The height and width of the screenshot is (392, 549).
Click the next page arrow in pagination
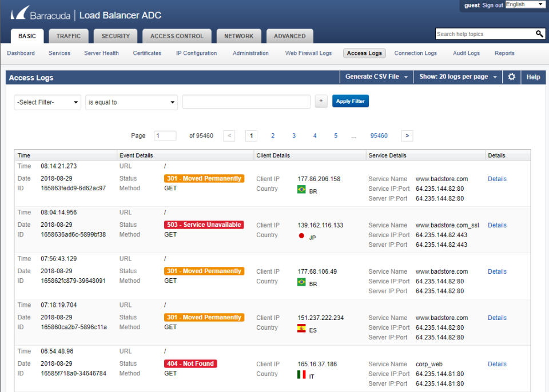coord(407,135)
